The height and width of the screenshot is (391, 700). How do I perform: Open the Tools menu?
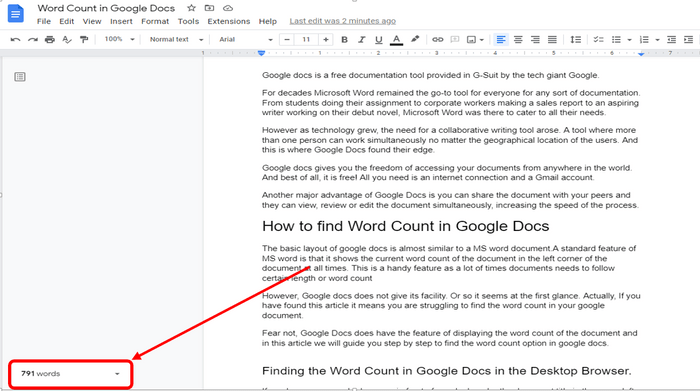pos(188,21)
